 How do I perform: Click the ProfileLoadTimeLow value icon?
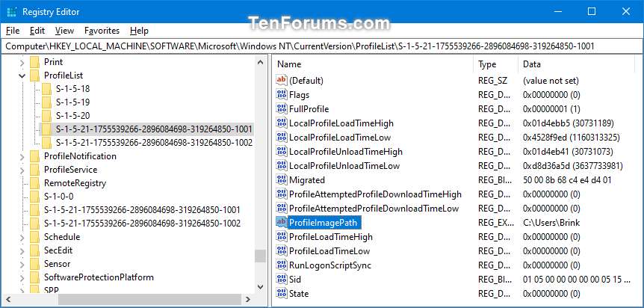click(282, 251)
